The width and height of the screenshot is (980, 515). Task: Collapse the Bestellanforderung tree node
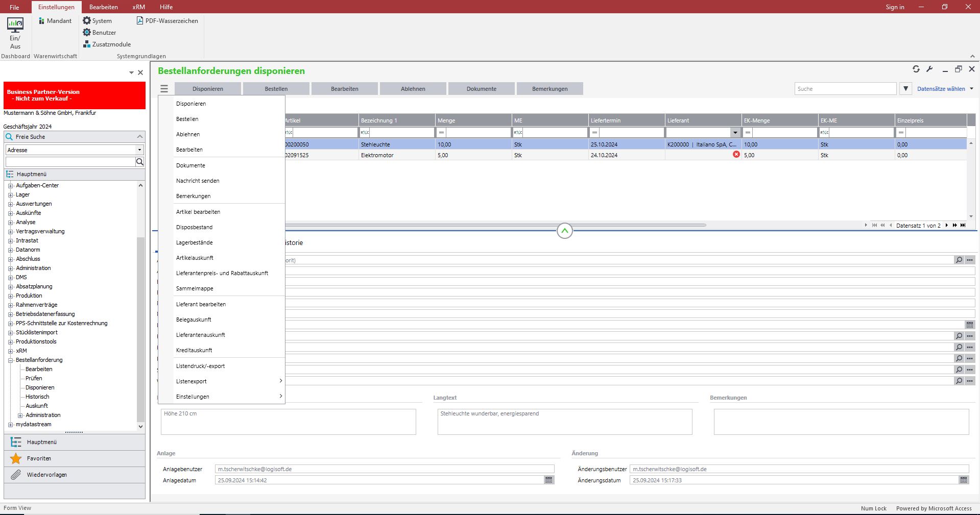click(11, 360)
